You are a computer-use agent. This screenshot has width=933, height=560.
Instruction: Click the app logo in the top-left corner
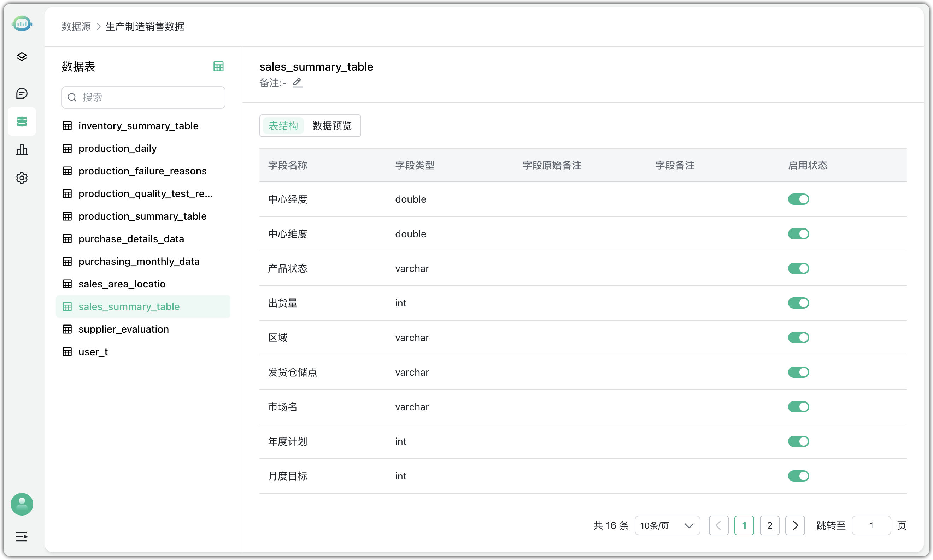click(x=22, y=23)
